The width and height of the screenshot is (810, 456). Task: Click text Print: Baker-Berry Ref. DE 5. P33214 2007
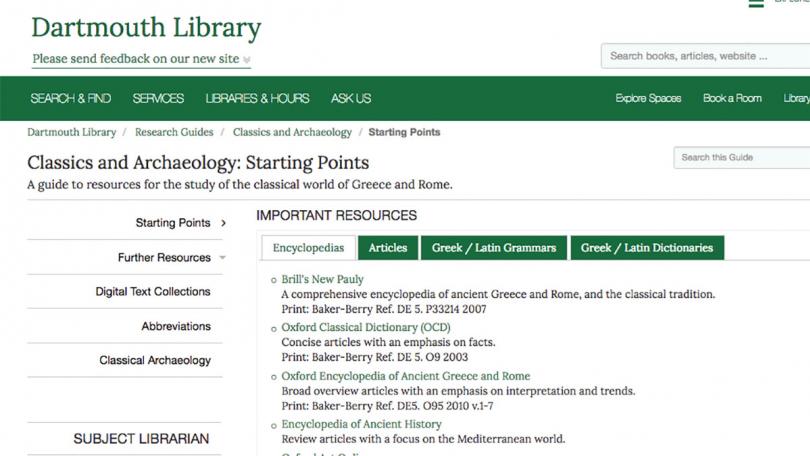[x=384, y=309]
